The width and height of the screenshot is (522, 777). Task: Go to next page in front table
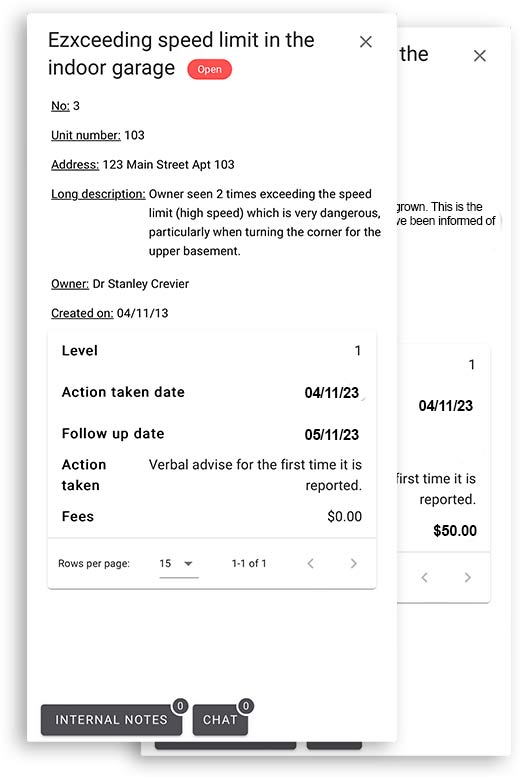pyautogui.click(x=353, y=563)
